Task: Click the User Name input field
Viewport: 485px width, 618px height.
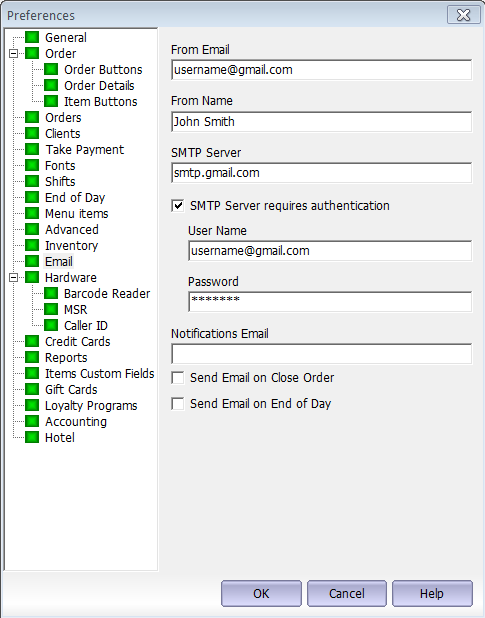Action: (x=330, y=251)
